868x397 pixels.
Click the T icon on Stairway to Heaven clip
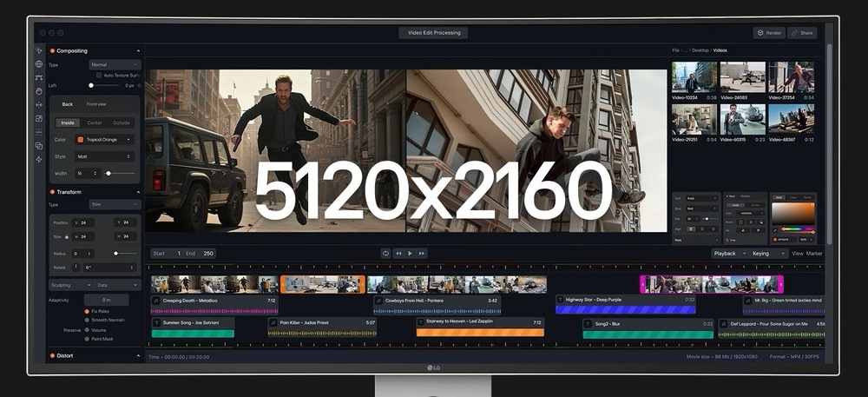[x=422, y=321]
